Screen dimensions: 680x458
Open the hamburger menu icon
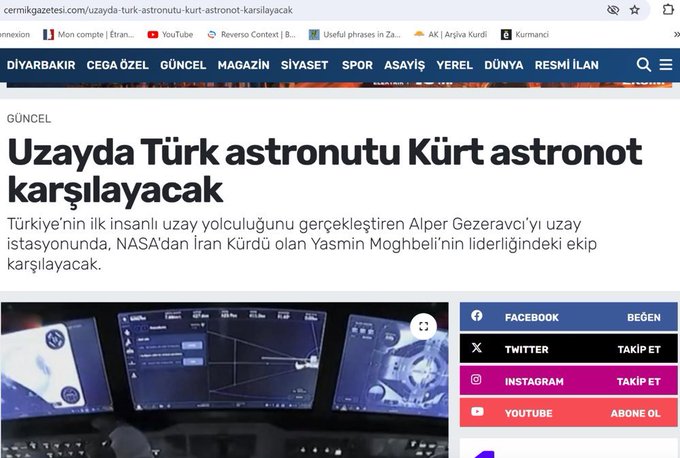[x=666, y=65]
